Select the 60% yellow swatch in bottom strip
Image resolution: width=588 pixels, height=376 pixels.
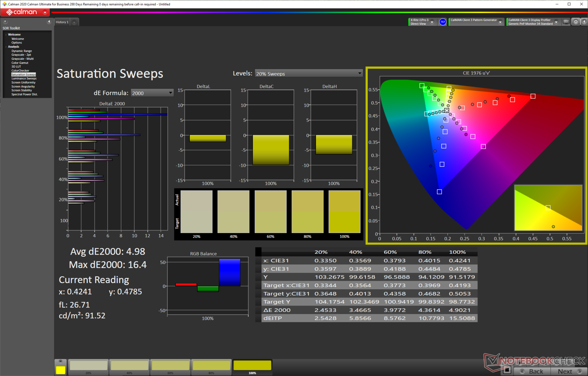coord(170,366)
